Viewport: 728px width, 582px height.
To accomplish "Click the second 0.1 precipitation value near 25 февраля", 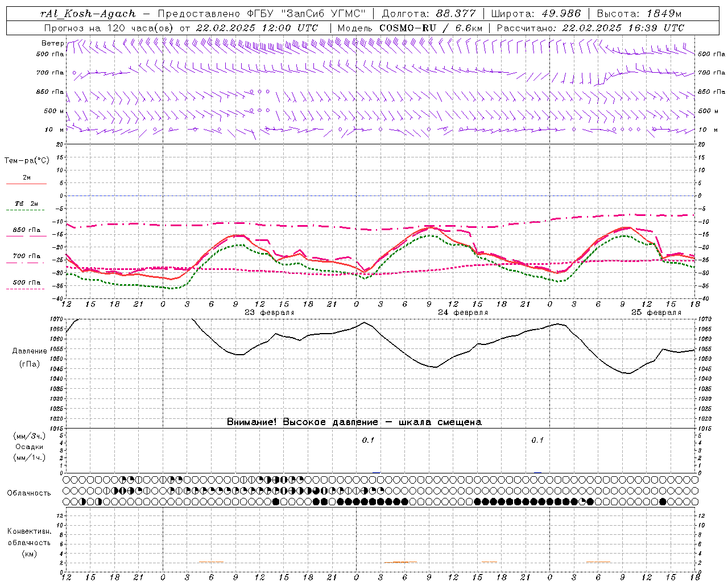I will [x=537, y=440].
